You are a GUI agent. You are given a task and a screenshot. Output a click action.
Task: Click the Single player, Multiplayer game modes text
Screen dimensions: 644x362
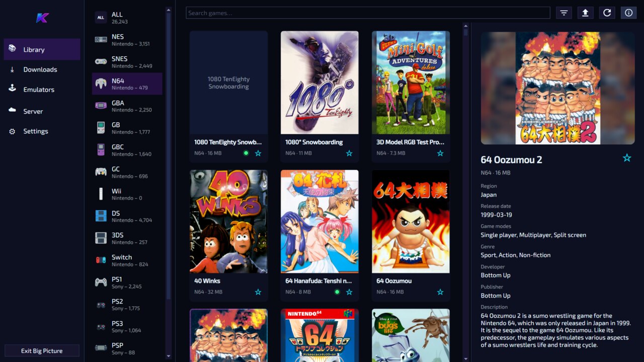pos(533,235)
